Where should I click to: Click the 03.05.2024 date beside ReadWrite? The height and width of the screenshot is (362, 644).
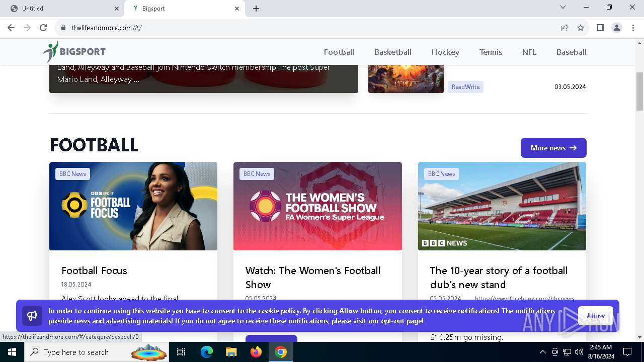(570, 87)
